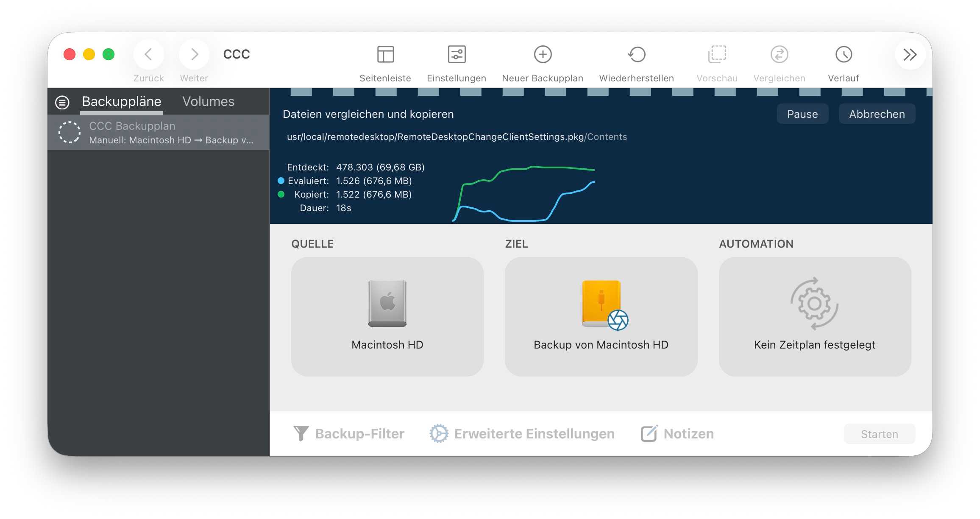This screenshot has height=519, width=980.
Task: Click the transfer rate graph
Action: pyautogui.click(x=523, y=193)
